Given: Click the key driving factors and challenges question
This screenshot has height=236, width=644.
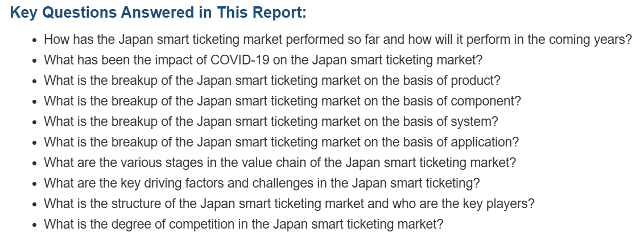Looking at the screenshot, I should click(262, 183).
